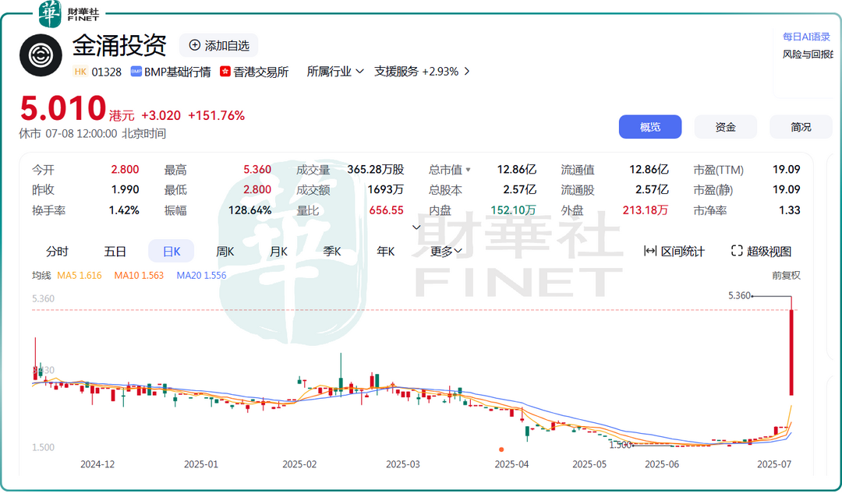Click the 昨收 value 1.990
The image size is (842, 504).
pyautogui.click(x=125, y=189)
